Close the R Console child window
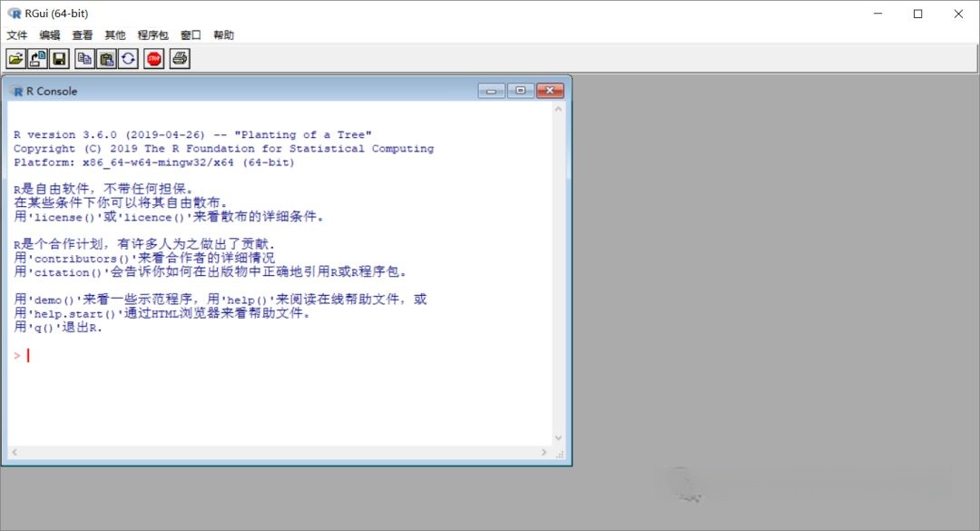This screenshot has width=980, height=531. point(550,91)
